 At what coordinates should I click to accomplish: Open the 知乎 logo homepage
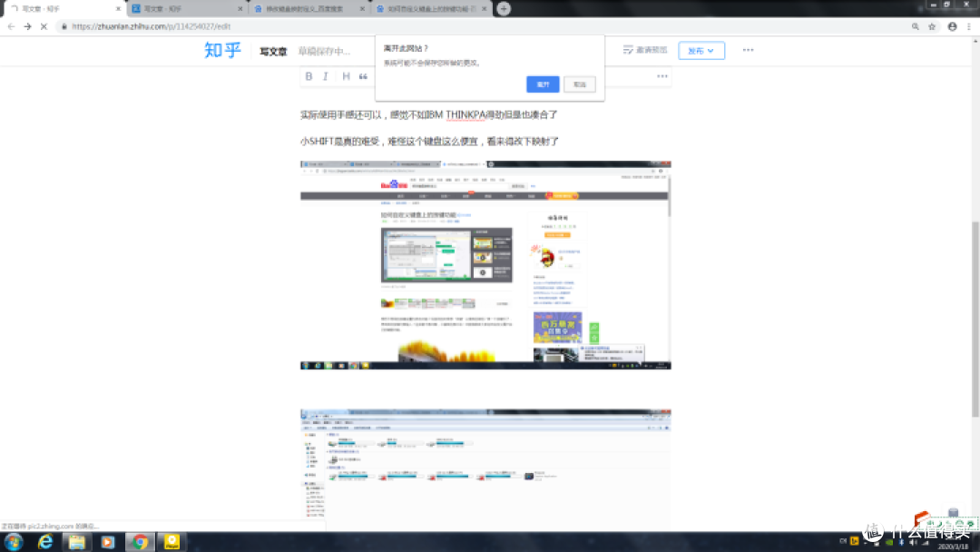tap(222, 50)
